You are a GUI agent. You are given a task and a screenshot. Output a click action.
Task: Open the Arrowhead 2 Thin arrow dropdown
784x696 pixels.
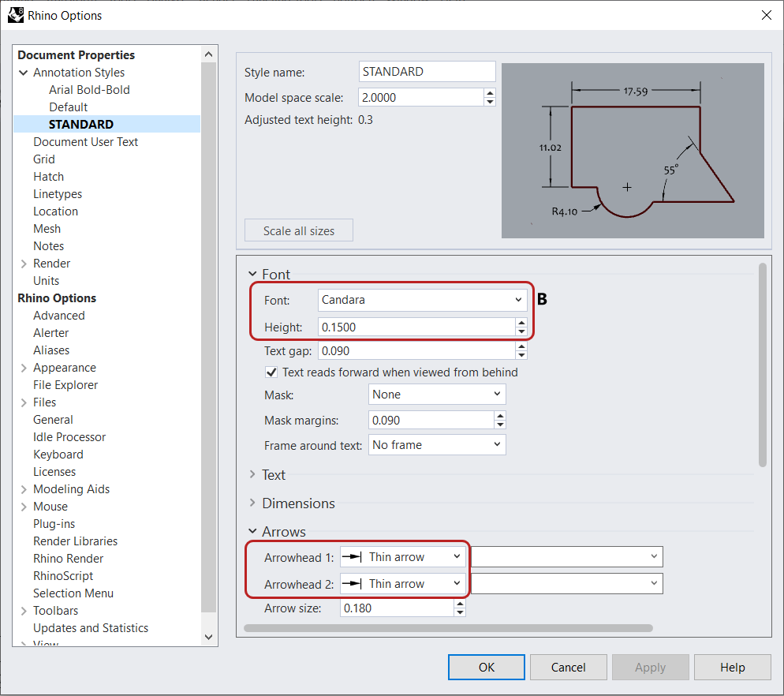click(401, 584)
